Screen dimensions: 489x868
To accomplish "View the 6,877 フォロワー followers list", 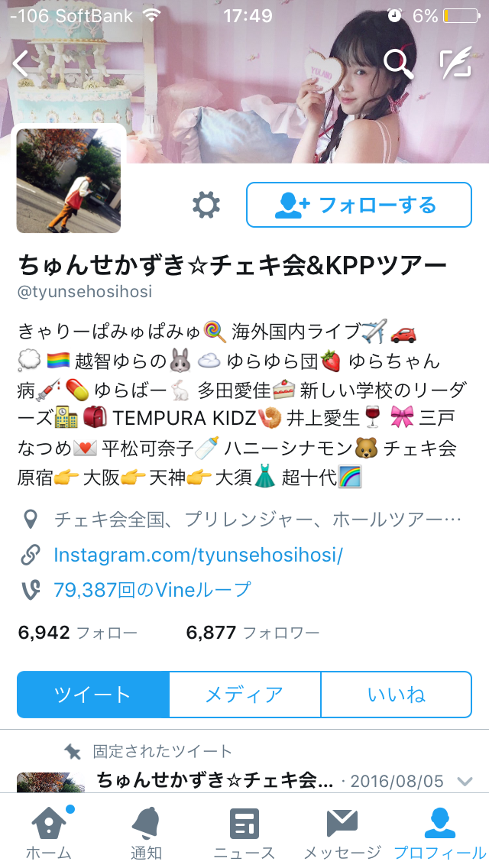I will (253, 632).
